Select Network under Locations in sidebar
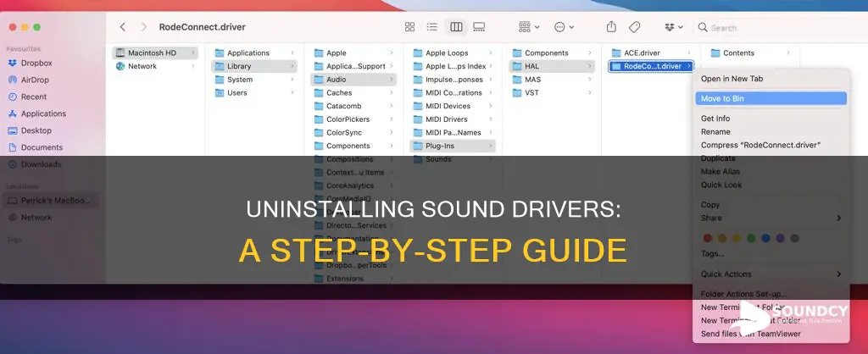 click(x=36, y=218)
